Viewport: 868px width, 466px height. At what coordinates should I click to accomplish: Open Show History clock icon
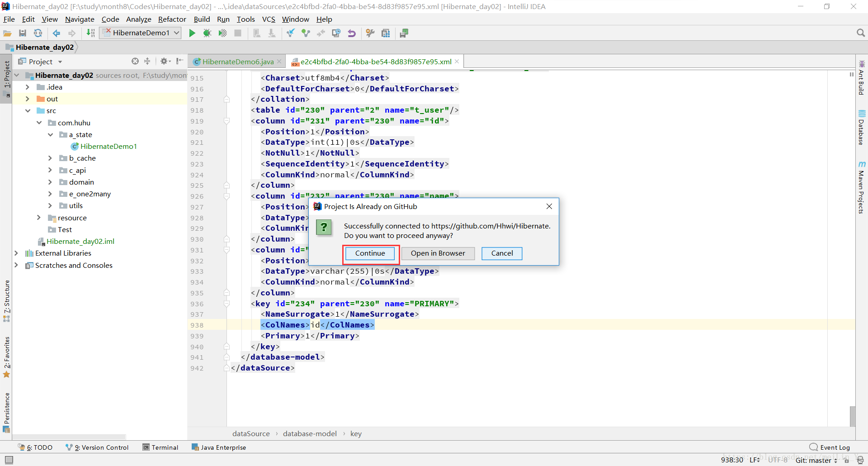[336, 33]
